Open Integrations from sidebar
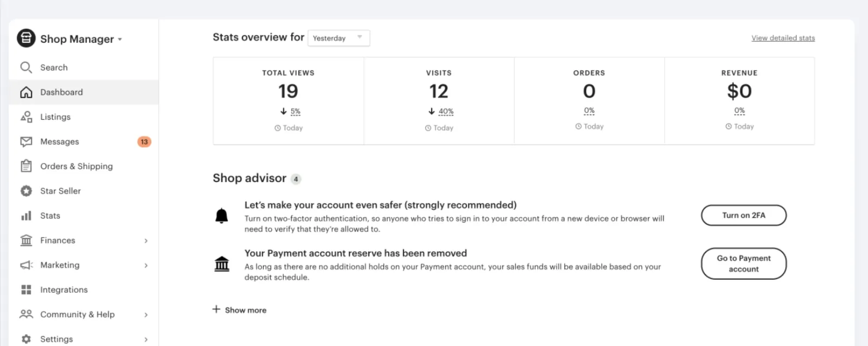Image resolution: width=868 pixels, height=346 pixels. (83, 290)
